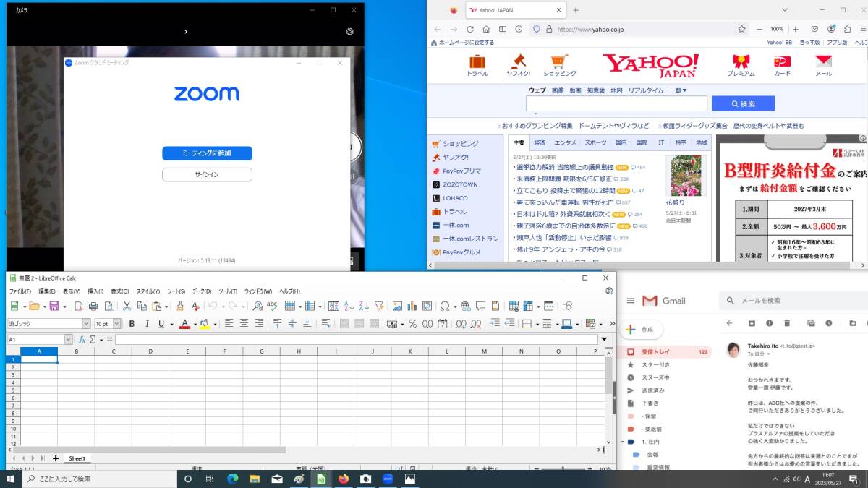Screen dimensions: 868x488
Task: Open the Name Box A1 dropdown
Action: (x=69, y=339)
